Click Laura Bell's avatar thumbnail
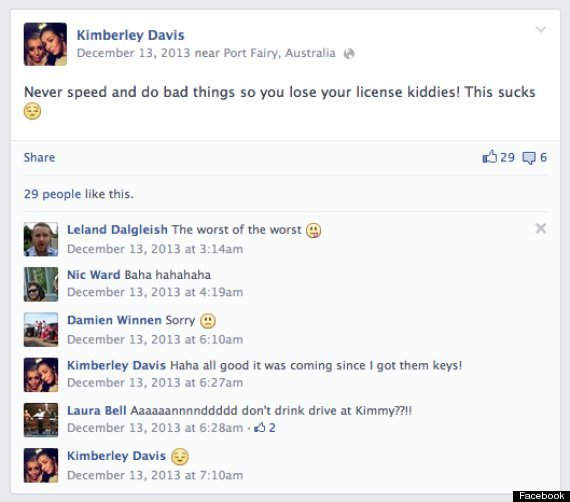 click(x=41, y=420)
